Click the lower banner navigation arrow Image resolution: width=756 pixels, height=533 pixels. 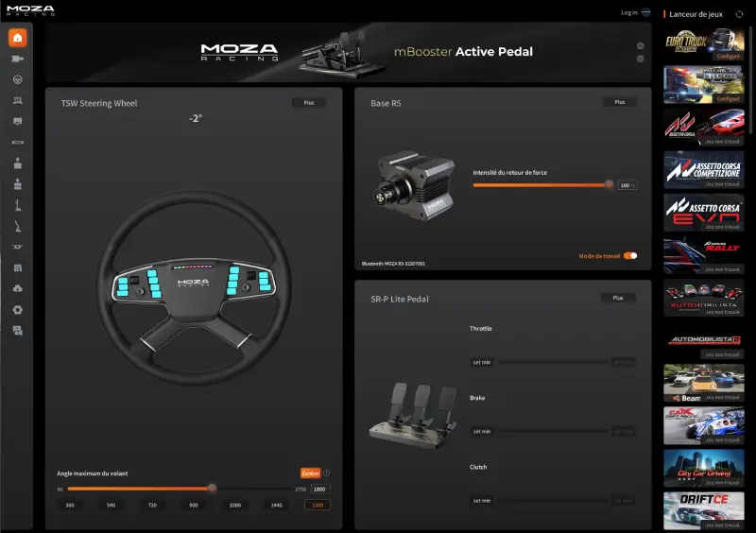[641, 59]
